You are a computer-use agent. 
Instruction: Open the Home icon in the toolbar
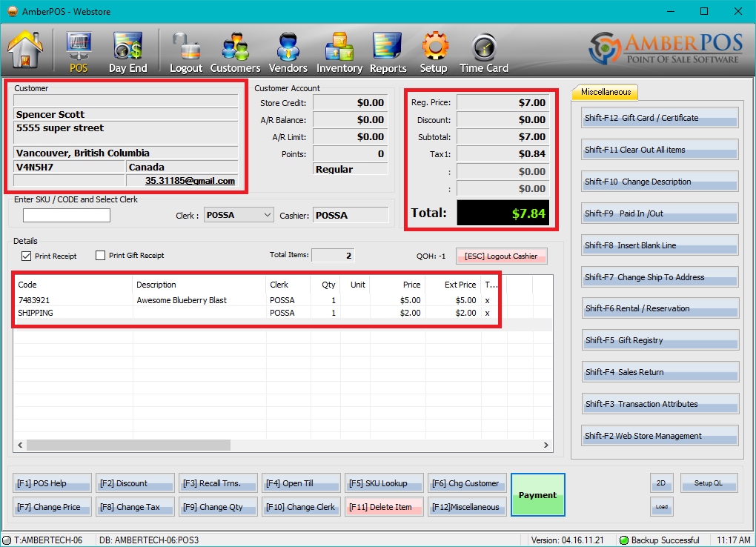point(25,49)
